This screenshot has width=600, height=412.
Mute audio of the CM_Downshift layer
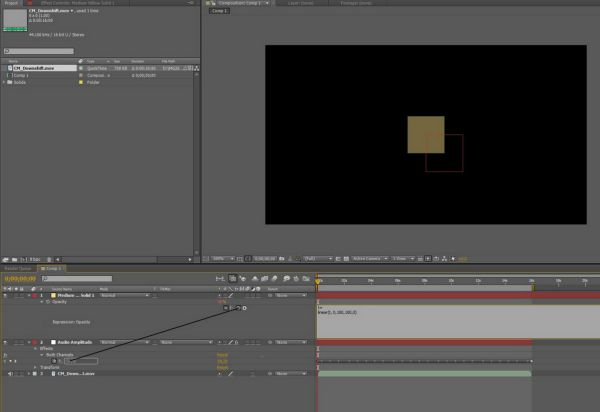pyautogui.click(x=10, y=374)
